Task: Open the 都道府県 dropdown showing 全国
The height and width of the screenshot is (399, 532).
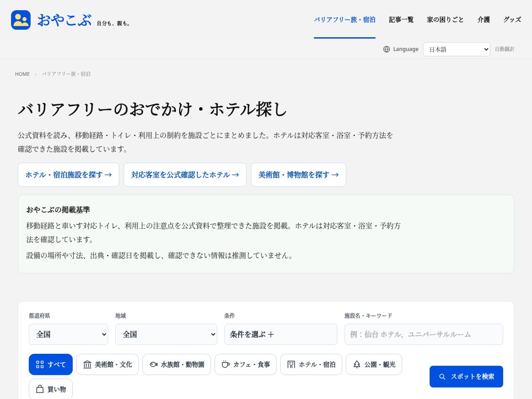Action: point(68,334)
